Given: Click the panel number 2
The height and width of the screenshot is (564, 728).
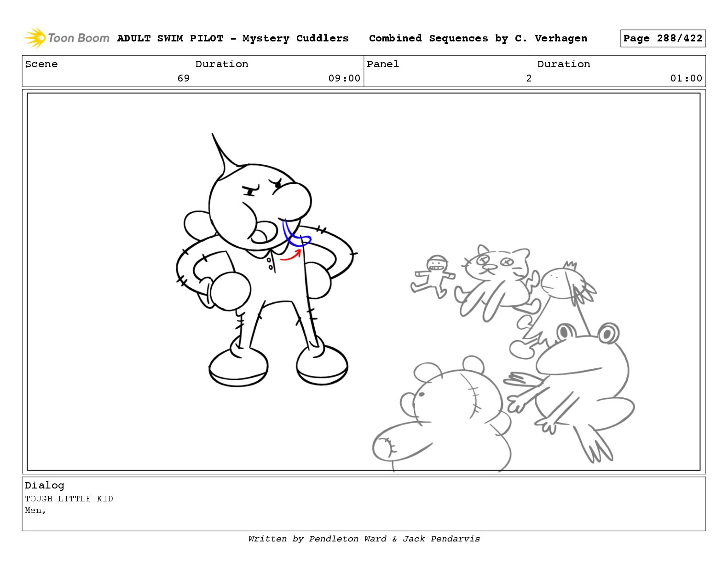Looking at the screenshot, I should pos(529,78).
